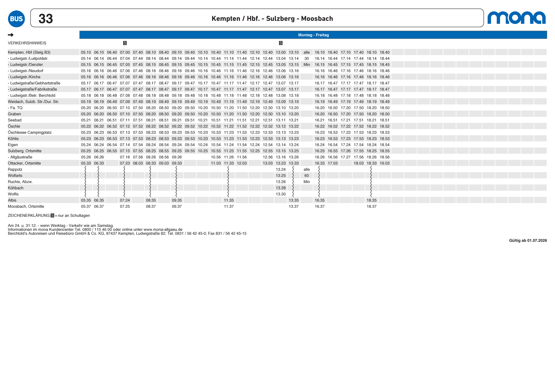Image resolution: width=555 pixels, height=392 pixels.
Task: Select the stop name Öschle
Action: (14, 126)
